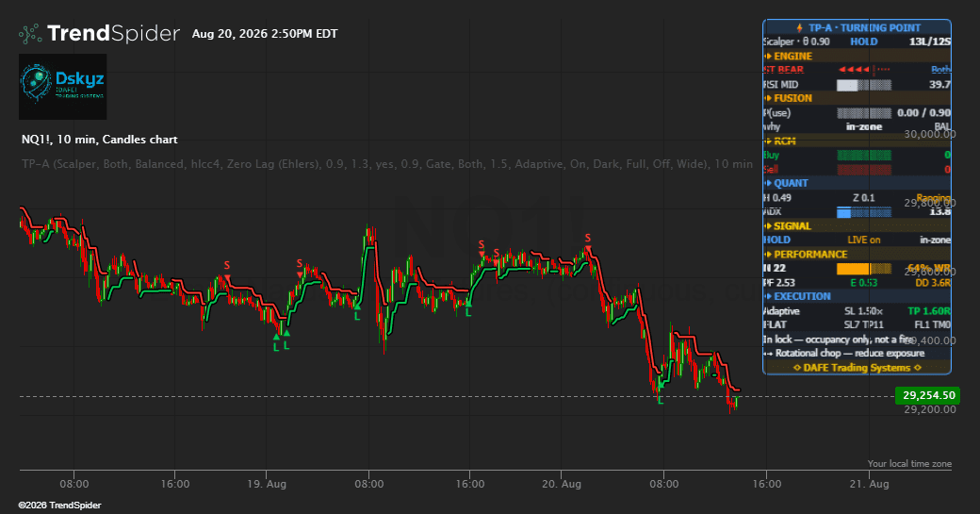This screenshot has height=514, width=980.
Task: Click the TrendSpider wordmark text
Action: pyautogui.click(x=113, y=33)
